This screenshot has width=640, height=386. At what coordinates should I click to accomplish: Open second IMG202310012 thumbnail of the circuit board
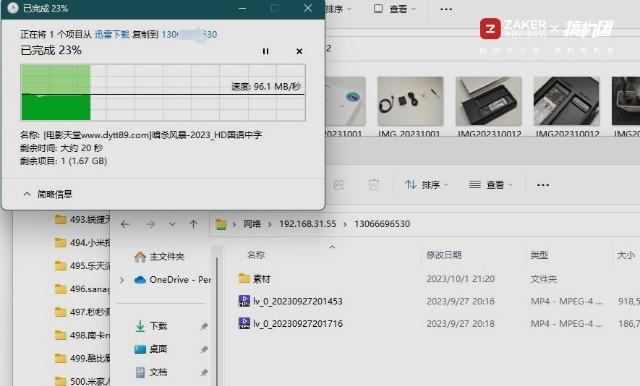[567, 101]
